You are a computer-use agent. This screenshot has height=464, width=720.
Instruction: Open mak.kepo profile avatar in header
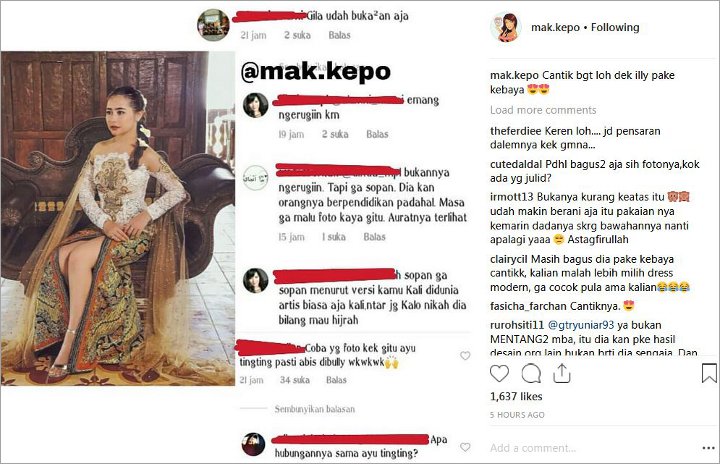[506, 28]
